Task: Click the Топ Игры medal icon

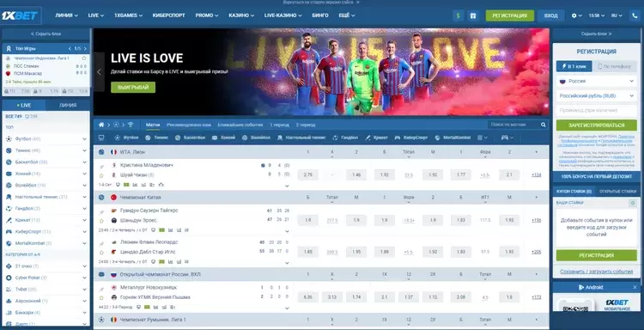Action: click(9, 48)
